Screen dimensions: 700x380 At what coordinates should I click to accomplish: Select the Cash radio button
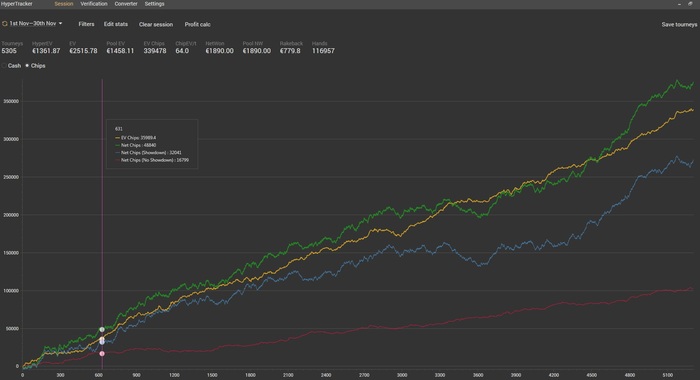[4, 66]
